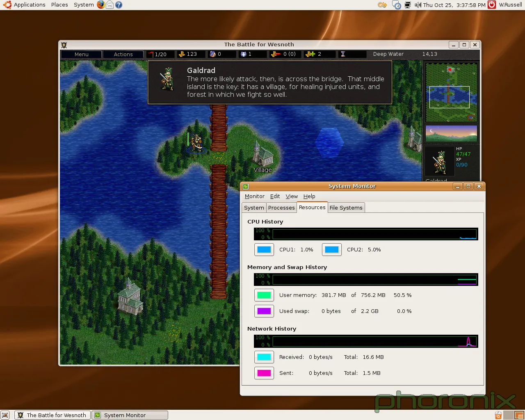Screen dimensions: 525x420
Task: Launch Firefox from the top panel
Action: 101,5
